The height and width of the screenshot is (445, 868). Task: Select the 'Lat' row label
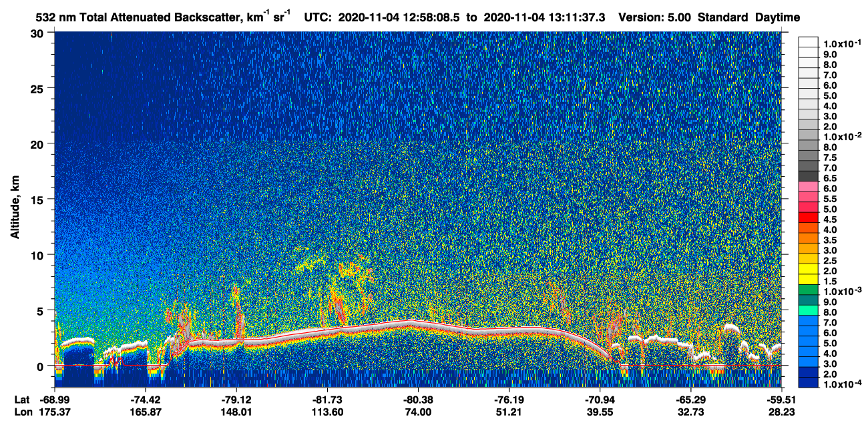pos(21,400)
